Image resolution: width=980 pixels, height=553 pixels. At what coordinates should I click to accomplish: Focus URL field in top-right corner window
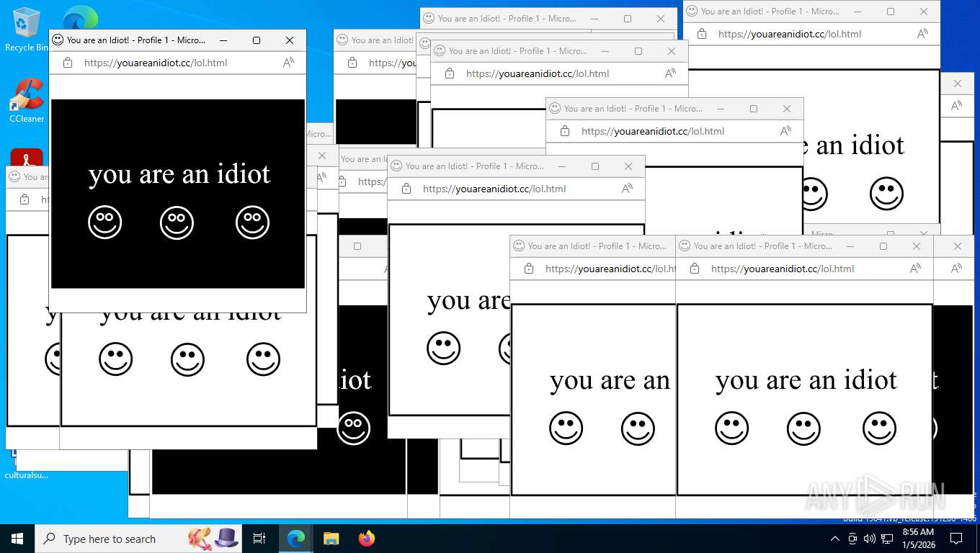click(790, 34)
